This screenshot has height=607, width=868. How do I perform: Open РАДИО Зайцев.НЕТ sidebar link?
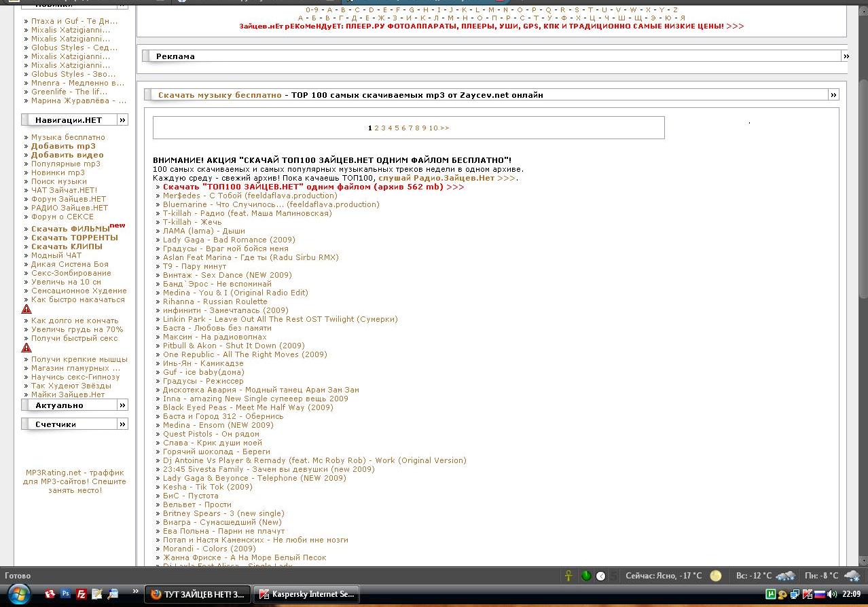coord(69,208)
